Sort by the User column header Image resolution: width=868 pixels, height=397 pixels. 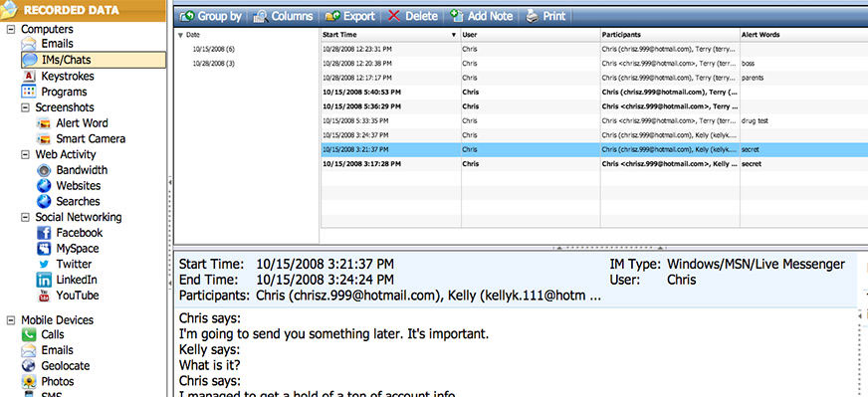click(x=531, y=35)
